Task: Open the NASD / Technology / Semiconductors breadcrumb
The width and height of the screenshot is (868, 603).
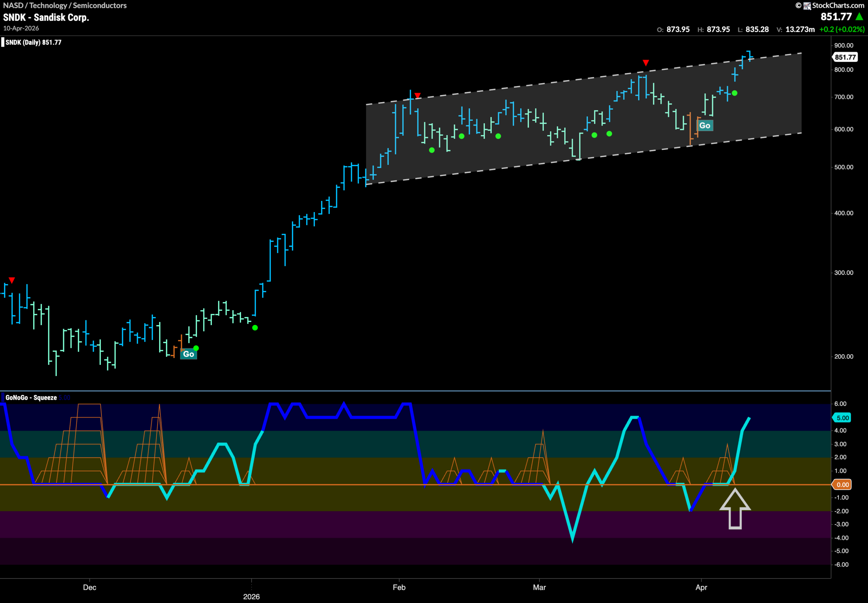Action: (x=65, y=5)
